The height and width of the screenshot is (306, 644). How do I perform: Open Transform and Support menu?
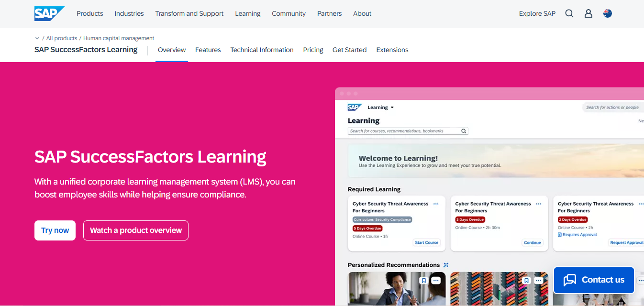189,13
